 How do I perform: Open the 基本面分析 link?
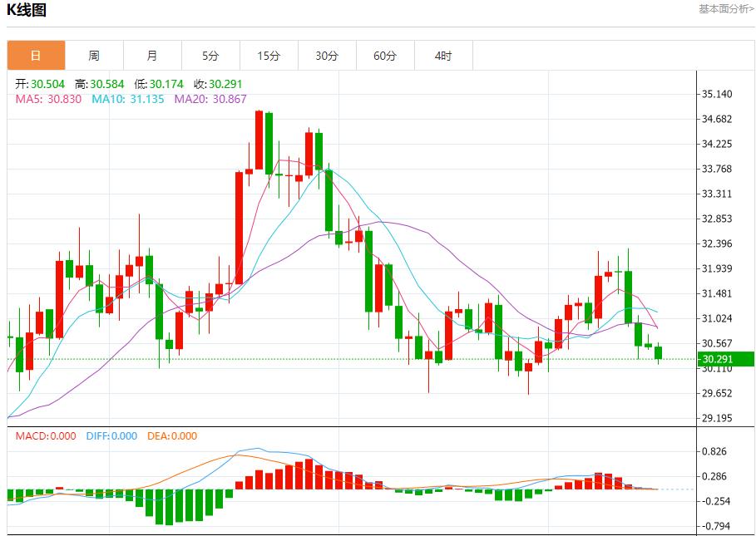pyautogui.click(x=726, y=9)
